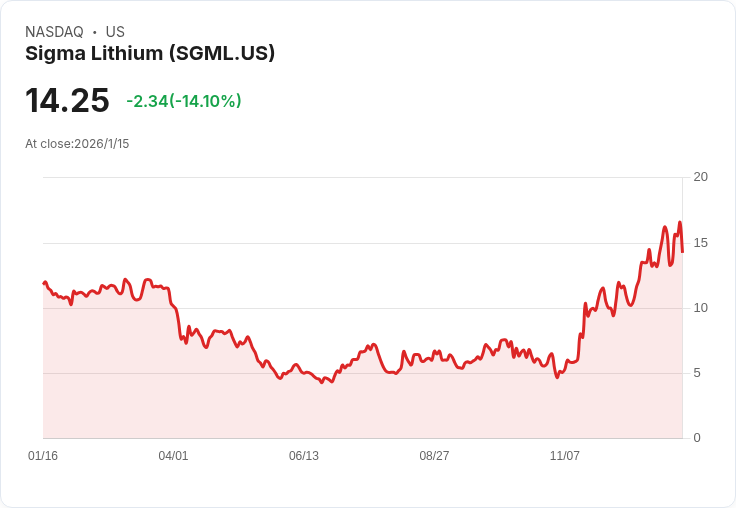Click the 11/07 date axis label
This screenshot has height=508, width=736.
pos(565,456)
